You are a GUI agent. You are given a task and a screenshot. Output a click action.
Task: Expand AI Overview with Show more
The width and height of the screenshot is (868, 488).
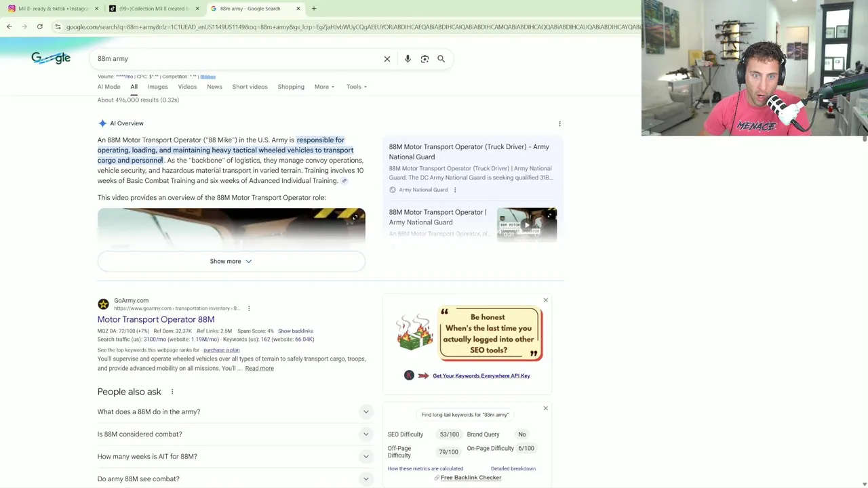coord(231,261)
